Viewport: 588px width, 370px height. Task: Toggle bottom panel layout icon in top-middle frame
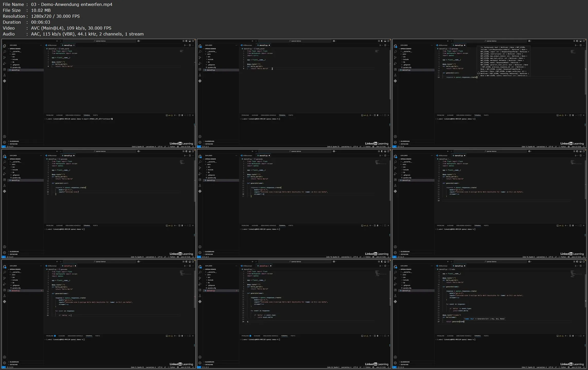click(385, 41)
